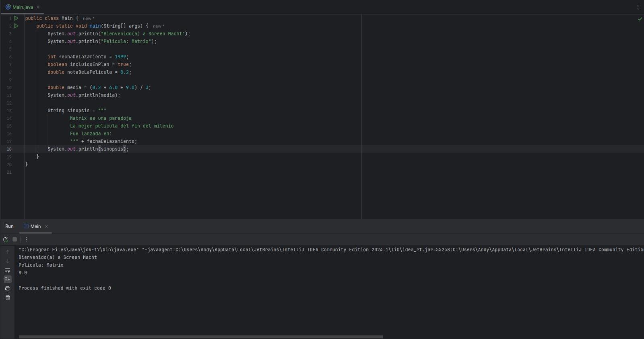Click the java.exe command line in console
This screenshot has height=339, width=644.
coord(331,250)
